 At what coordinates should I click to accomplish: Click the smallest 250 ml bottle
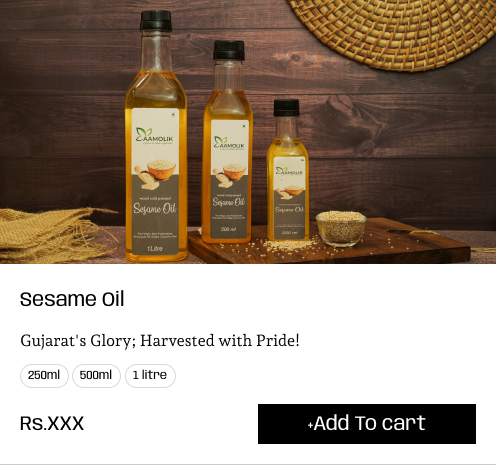pos(287,170)
